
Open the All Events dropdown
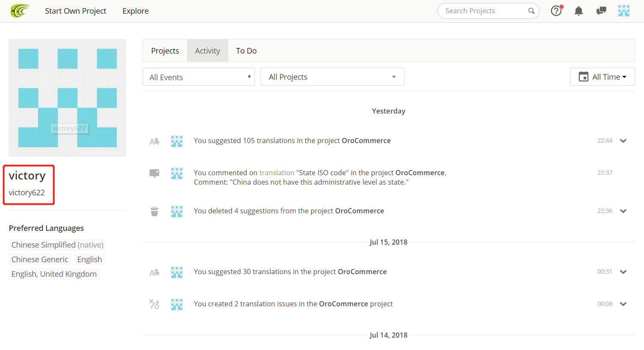199,77
